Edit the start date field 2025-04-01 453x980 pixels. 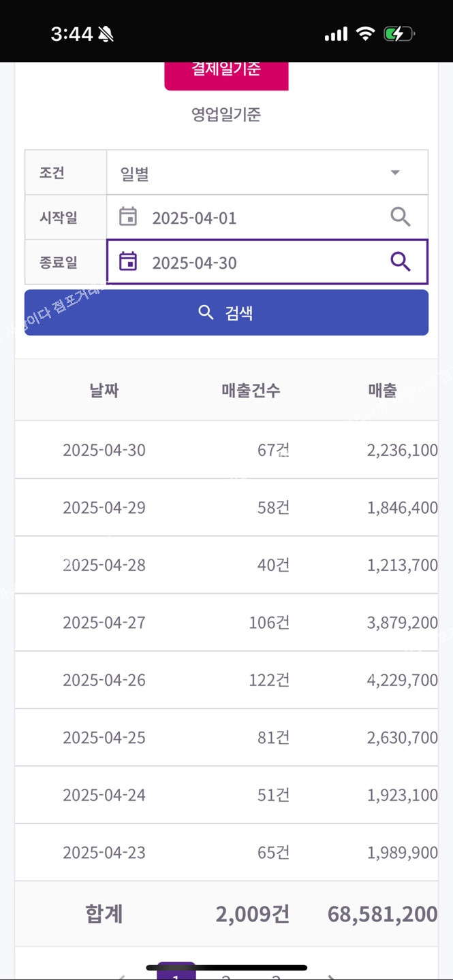pyautogui.click(x=267, y=218)
